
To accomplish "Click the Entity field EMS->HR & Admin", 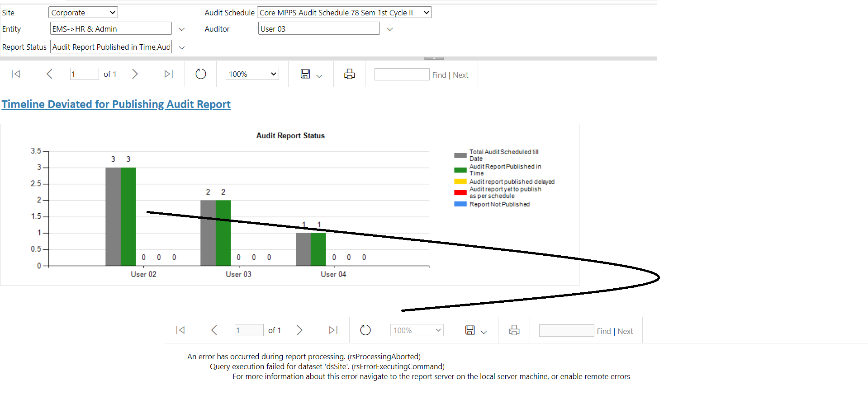I will click(111, 29).
